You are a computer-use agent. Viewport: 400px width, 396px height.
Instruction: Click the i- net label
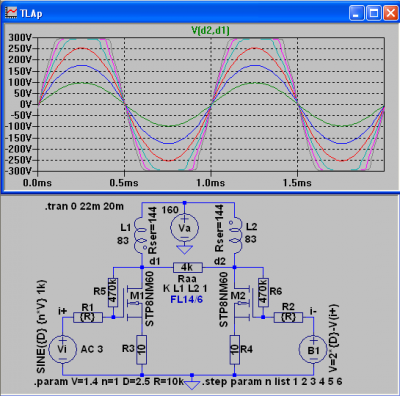[x=313, y=311]
